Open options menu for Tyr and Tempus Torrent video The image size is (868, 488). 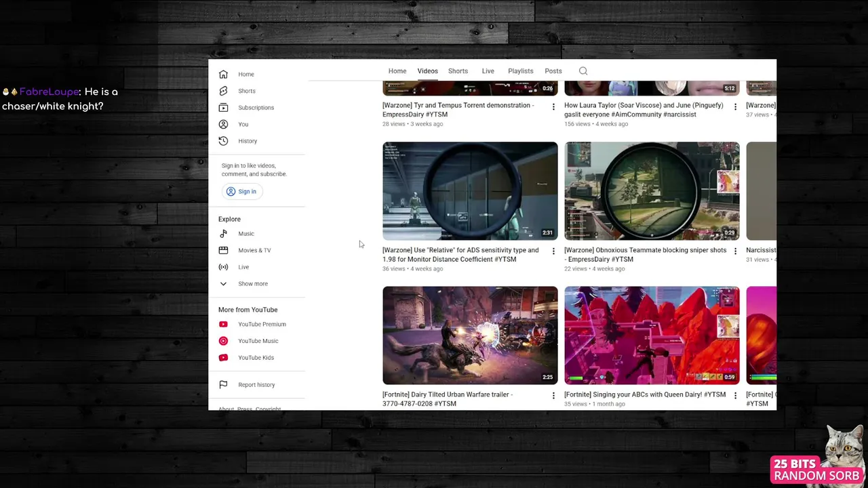[553, 107]
